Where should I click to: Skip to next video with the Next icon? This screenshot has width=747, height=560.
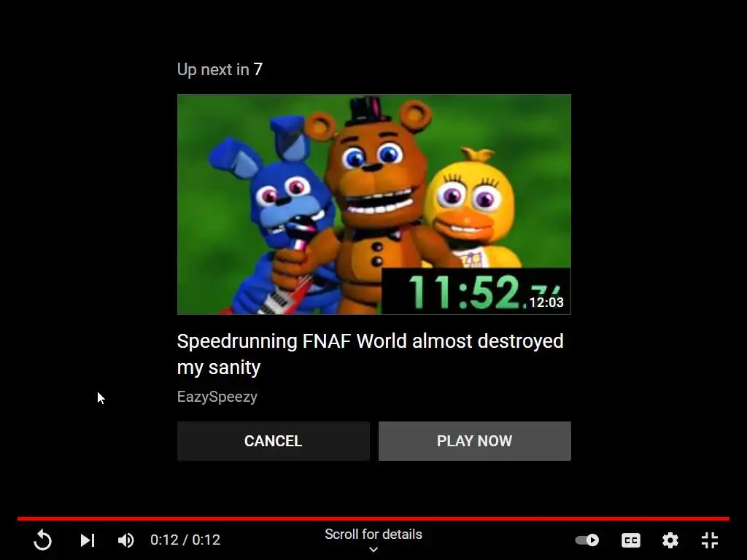pyautogui.click(x=88, y=540)
